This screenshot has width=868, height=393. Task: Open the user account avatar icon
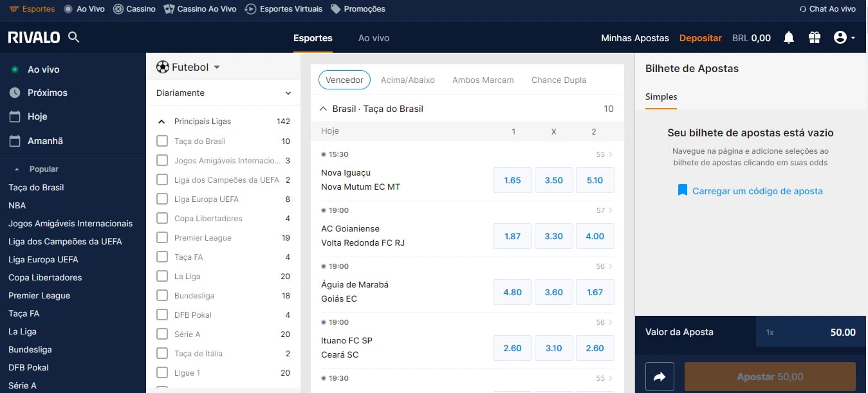pyautogui.click(x=840, y=38)
